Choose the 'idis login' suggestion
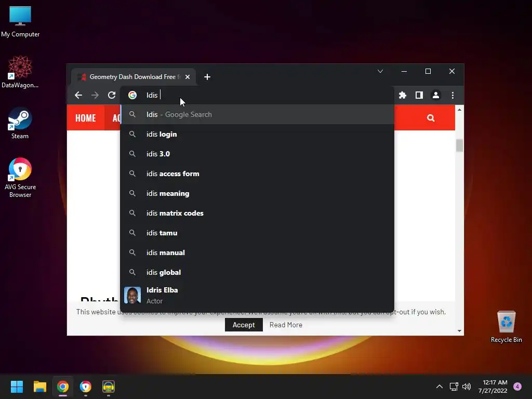This screenshot has width=532, height=399. point(257,135)
